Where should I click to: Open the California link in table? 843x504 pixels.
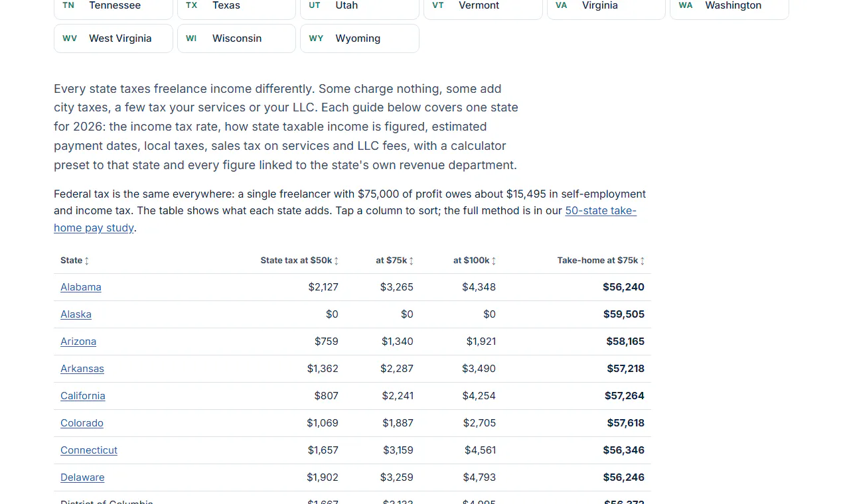tap(83, 396)
